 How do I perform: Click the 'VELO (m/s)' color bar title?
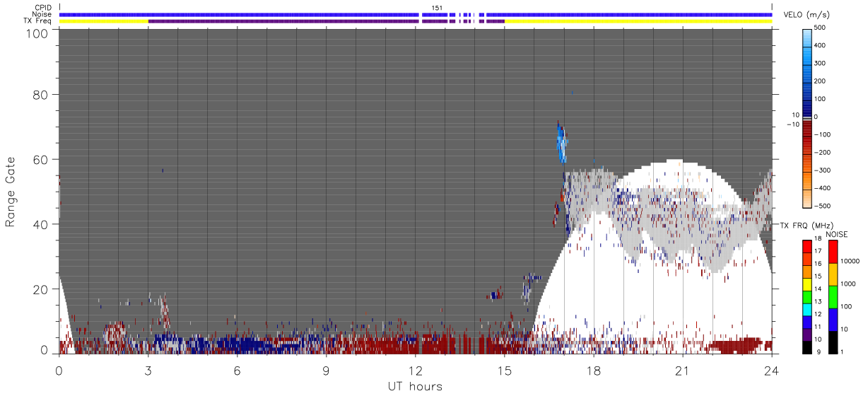807,16
